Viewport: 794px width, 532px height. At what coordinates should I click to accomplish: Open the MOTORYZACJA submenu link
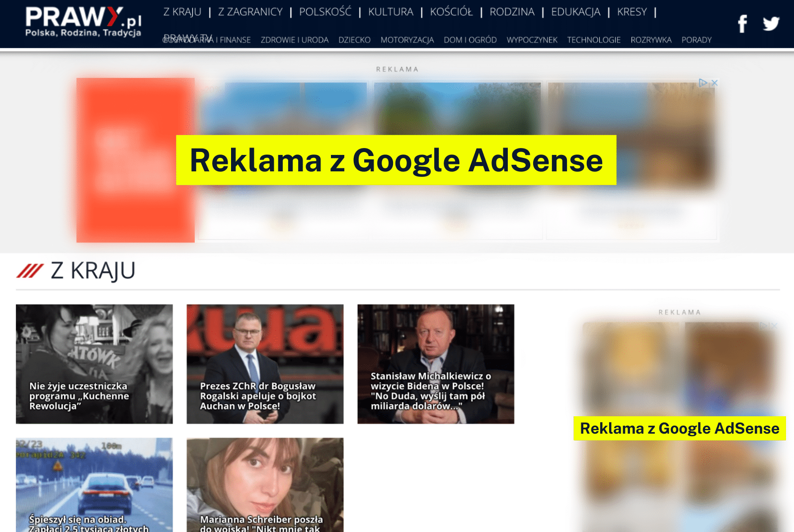[407, 40]
